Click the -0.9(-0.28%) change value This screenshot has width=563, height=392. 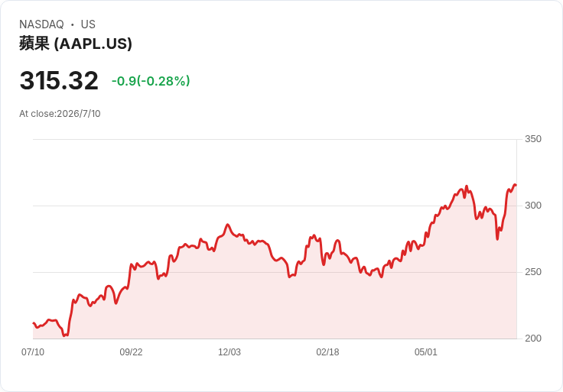(151, 81)
